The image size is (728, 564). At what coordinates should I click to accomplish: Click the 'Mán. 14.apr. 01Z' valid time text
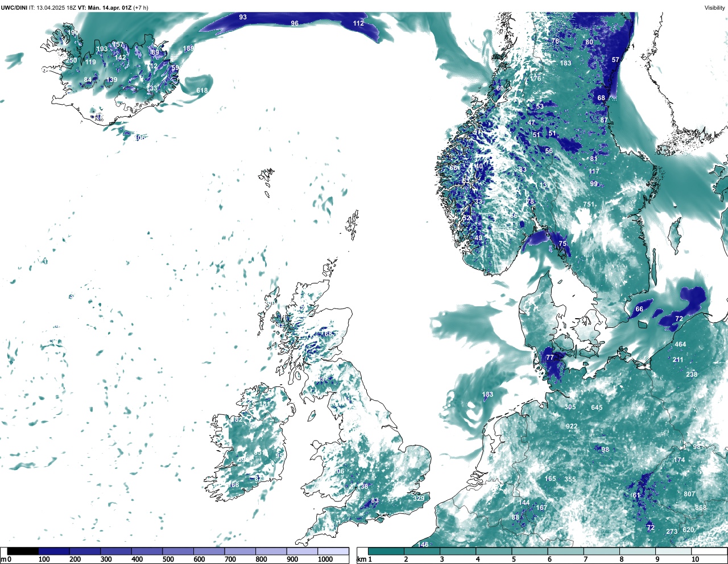(110, 7)
